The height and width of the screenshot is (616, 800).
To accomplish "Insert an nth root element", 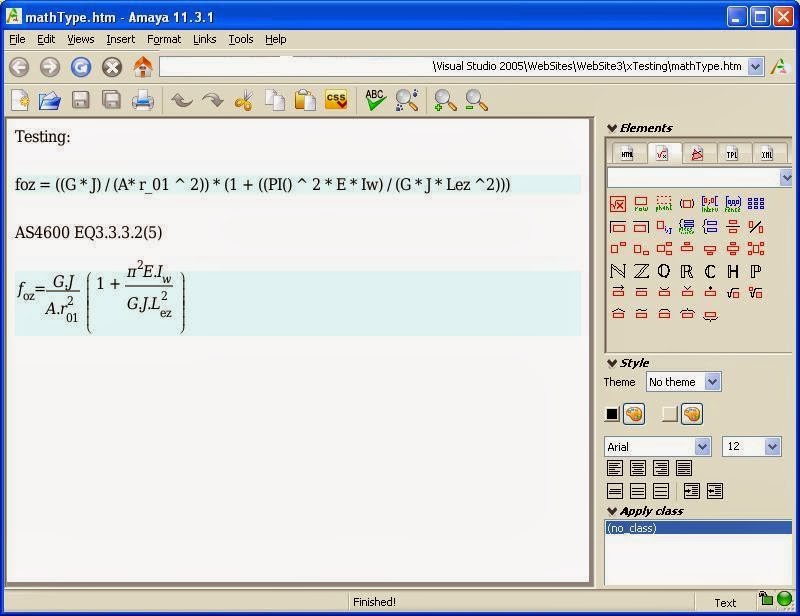I will pos(756,292).
